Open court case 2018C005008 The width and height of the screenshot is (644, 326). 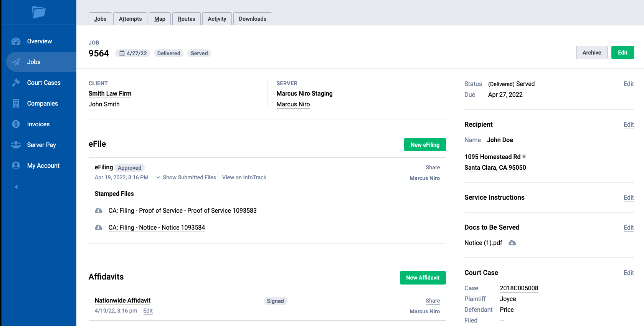pyautogui.click(x=519, y=288)
